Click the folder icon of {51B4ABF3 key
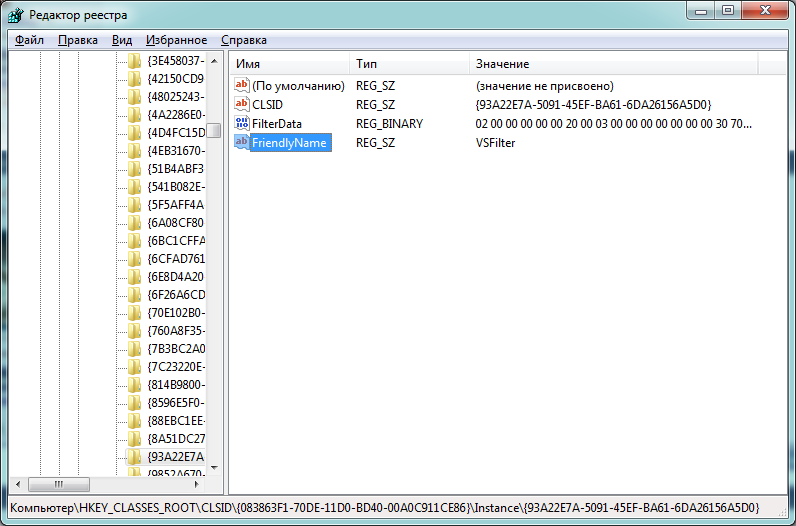This screenshot has width=796, height=526. click(134, 169)
